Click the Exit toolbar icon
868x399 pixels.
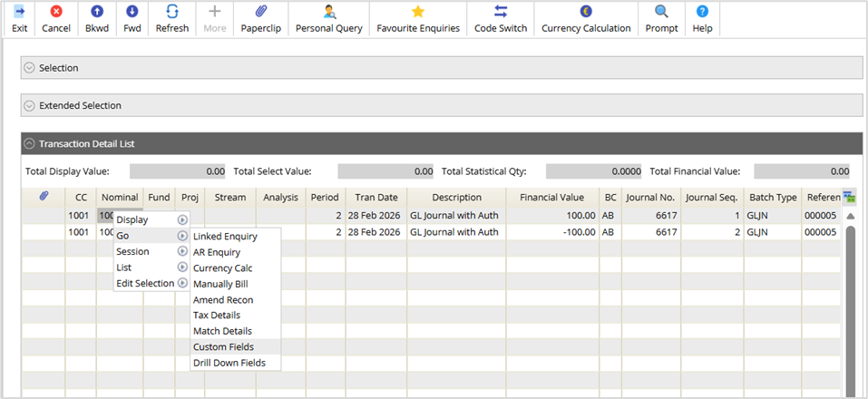pyautogui.click(x=19, y=11)
